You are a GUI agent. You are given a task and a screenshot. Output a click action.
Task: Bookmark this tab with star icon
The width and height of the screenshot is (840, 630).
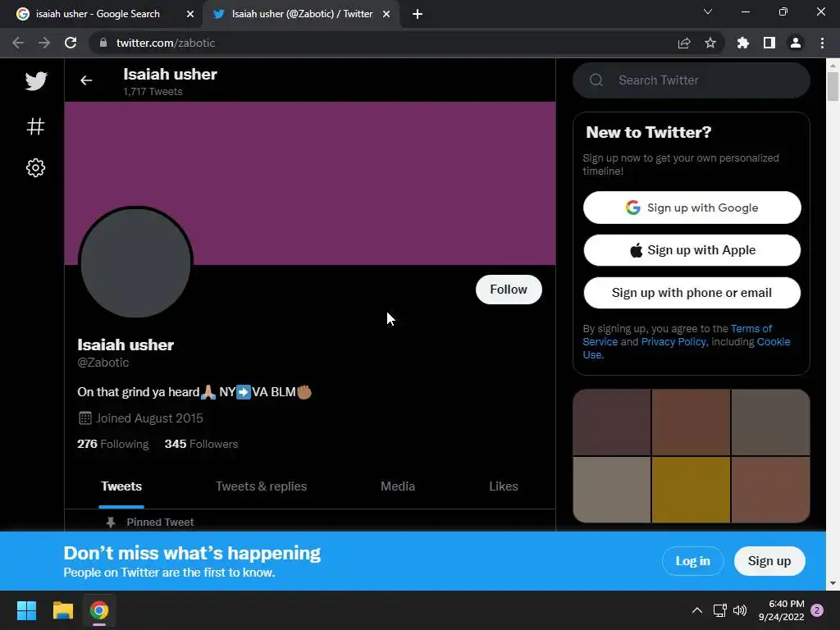pos(710,43)
